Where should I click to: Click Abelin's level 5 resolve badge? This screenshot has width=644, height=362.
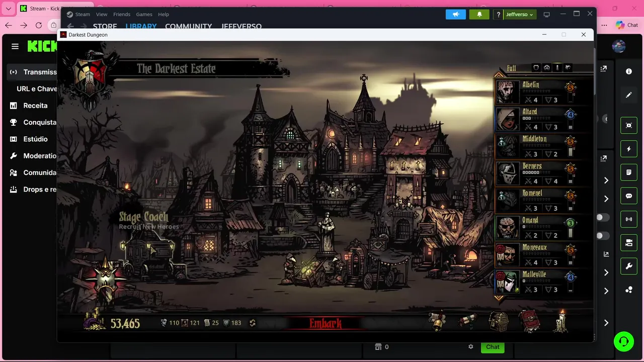[570, 87]
